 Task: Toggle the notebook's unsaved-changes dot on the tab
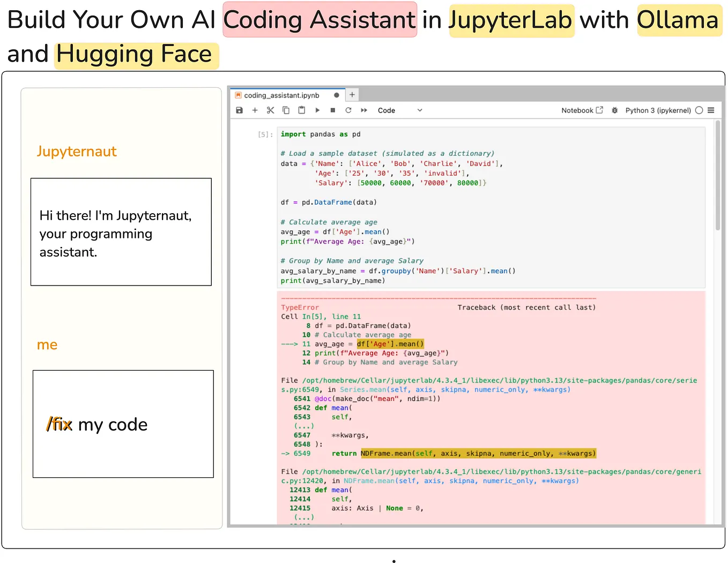click(x=336, y=94)
